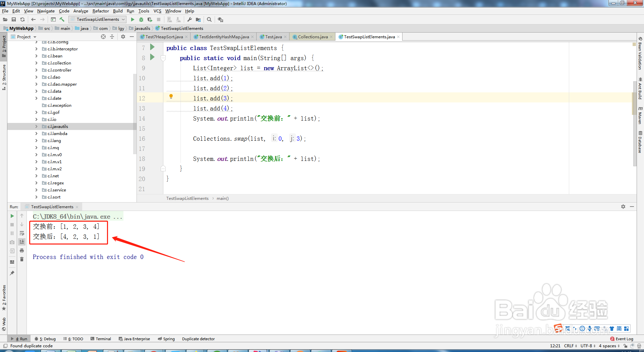Click the Project tree vertical scrollbar

[x=135, y=114]
